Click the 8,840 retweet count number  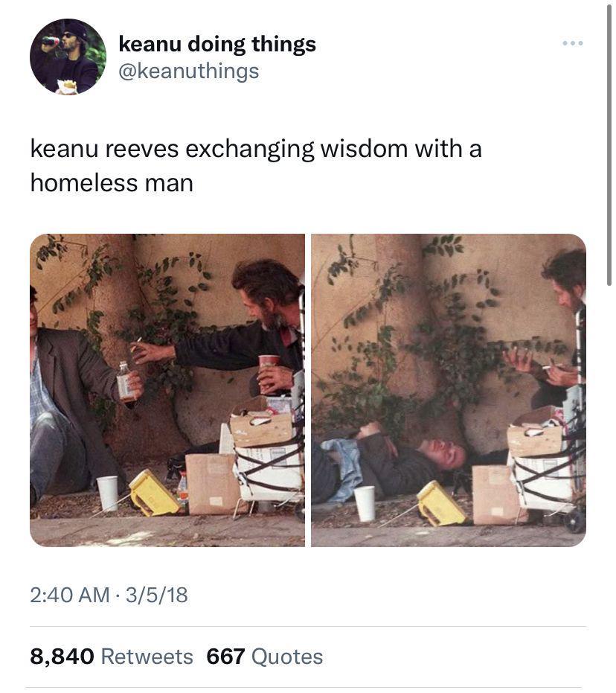(x=62, y=657)
